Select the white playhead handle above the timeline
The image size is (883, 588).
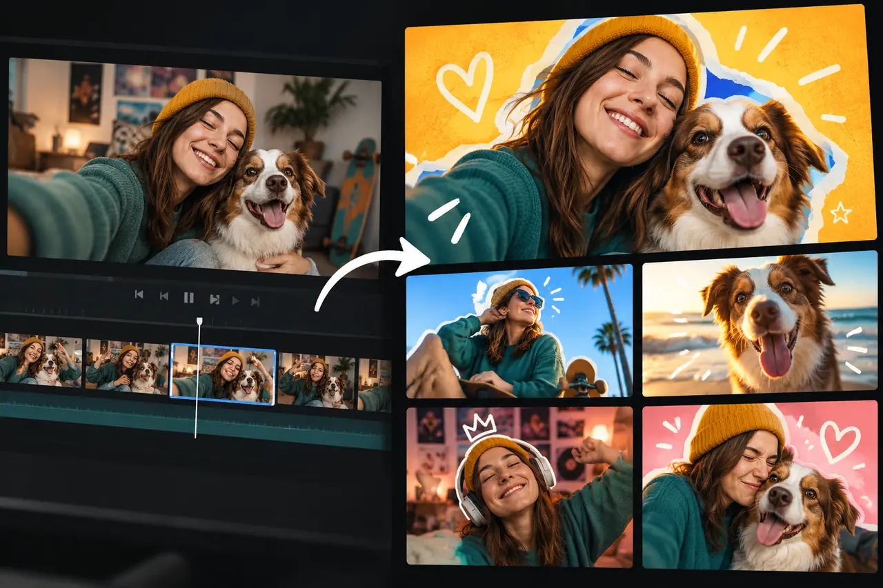pyautogui.click(x=199, y=321)
